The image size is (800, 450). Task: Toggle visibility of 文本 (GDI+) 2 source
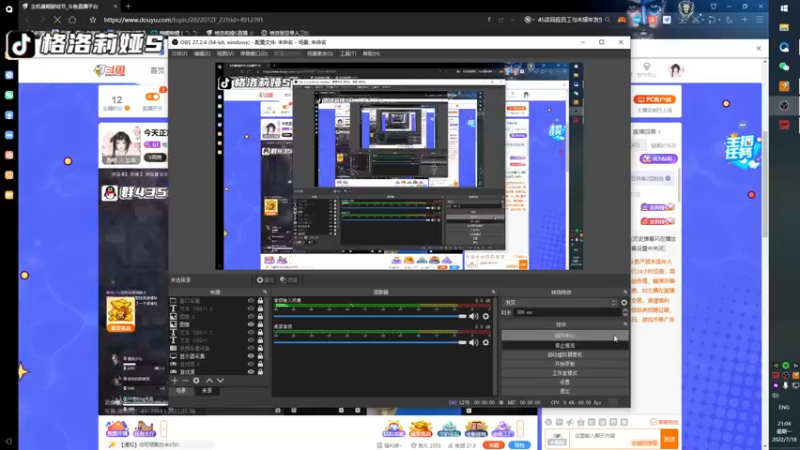(251, 332)
